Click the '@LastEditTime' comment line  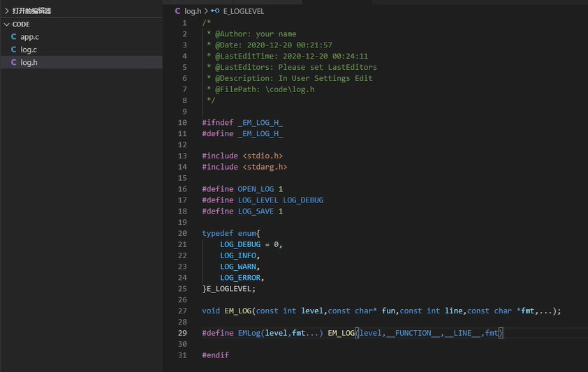(287, 57)
